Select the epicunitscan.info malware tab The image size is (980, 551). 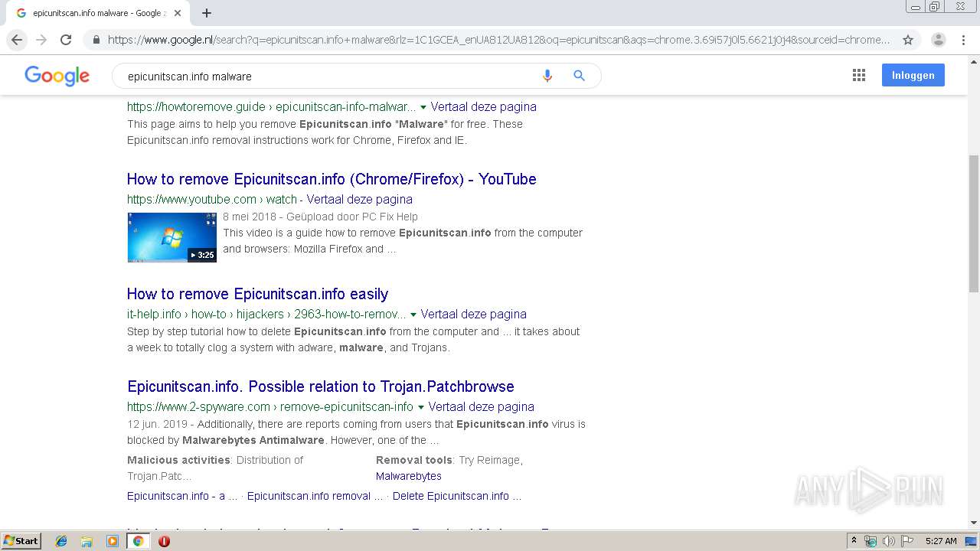96,13
